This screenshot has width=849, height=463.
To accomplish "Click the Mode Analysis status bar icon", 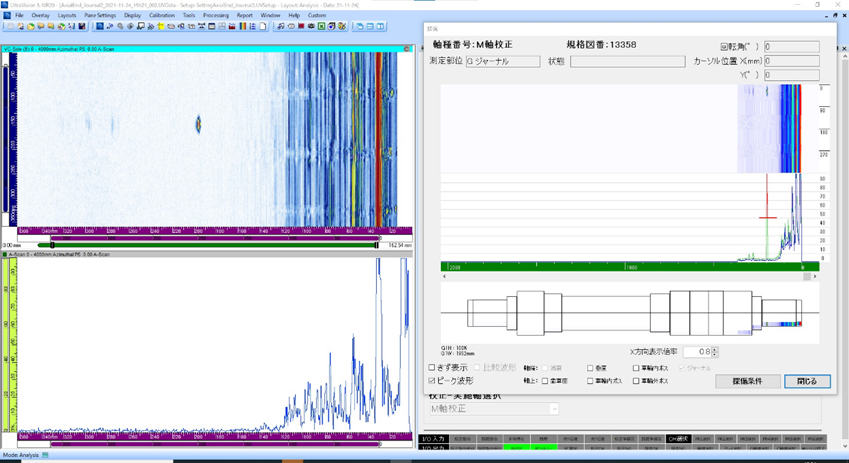I will coord(45,455).
